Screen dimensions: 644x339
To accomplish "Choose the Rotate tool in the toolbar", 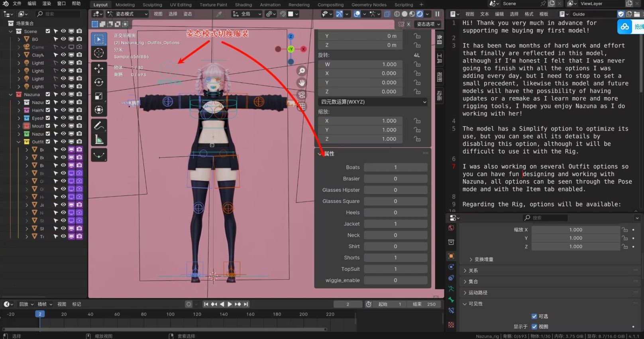I will tap(99, 82).
